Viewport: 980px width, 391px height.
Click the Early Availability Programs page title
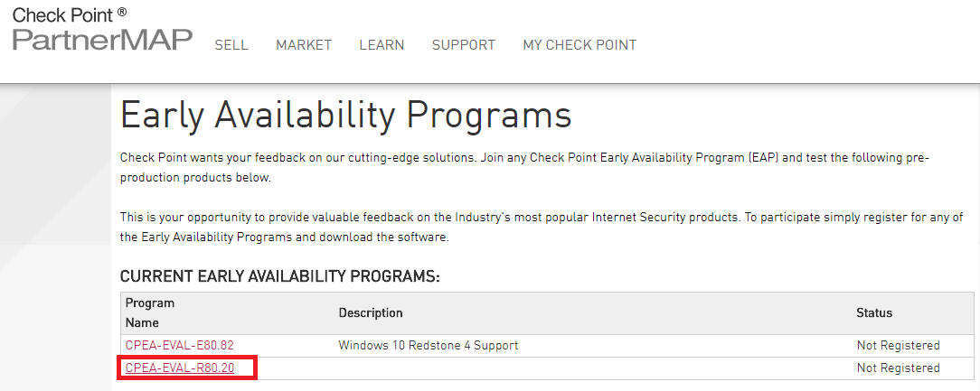point(345,115)
